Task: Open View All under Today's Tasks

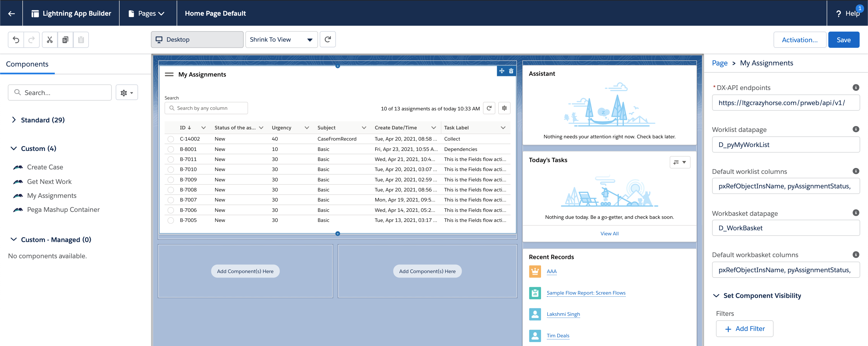Action: (x=609, y=233)
